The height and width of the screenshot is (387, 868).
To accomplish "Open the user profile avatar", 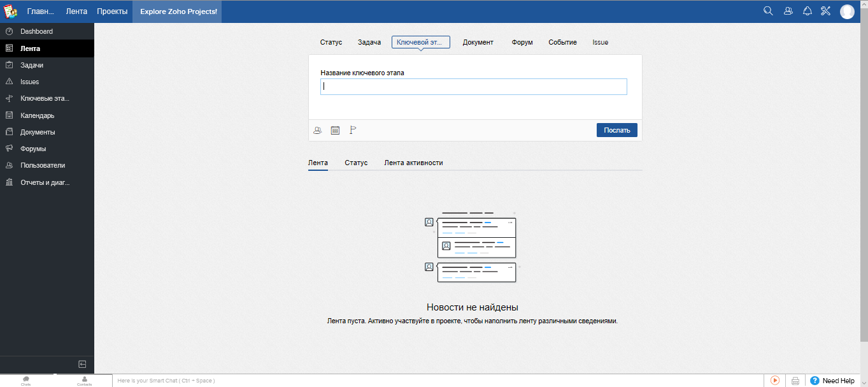I will coord(847,11).
